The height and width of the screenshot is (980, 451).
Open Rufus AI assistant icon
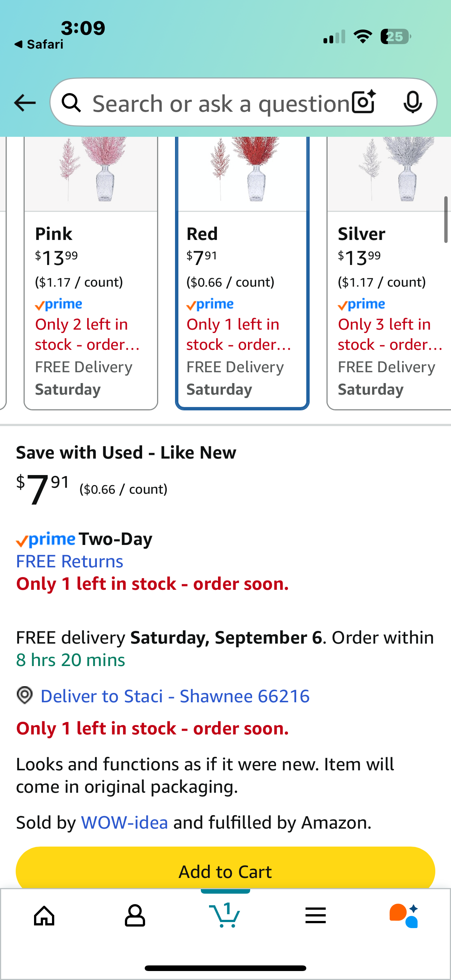(404, 915)
